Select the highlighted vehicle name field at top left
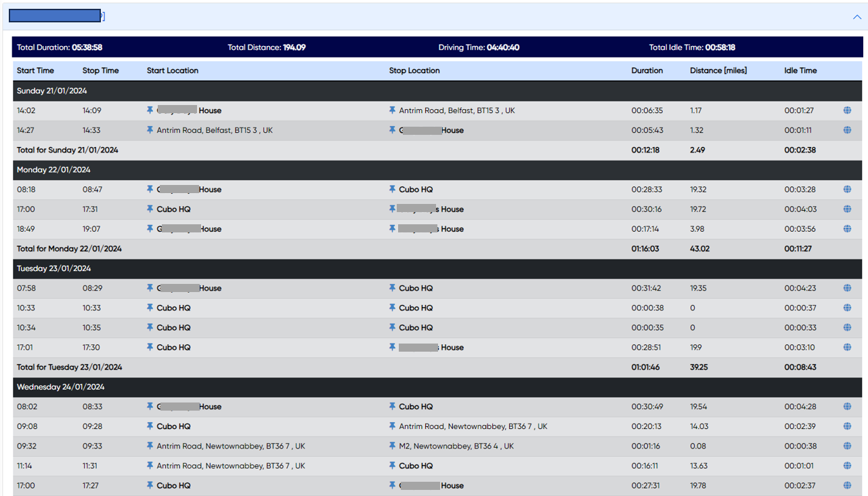The height and width of the screenshot is (496, 868). click(54, 15)
